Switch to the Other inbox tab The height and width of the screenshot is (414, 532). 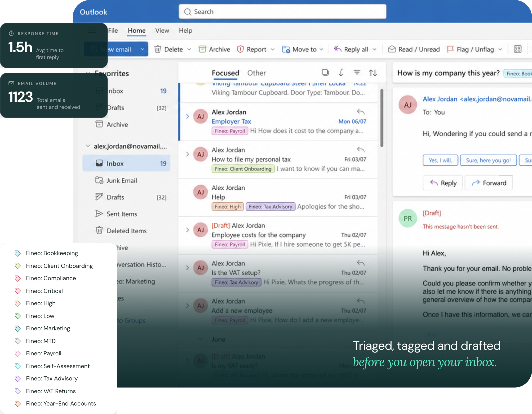256,73
